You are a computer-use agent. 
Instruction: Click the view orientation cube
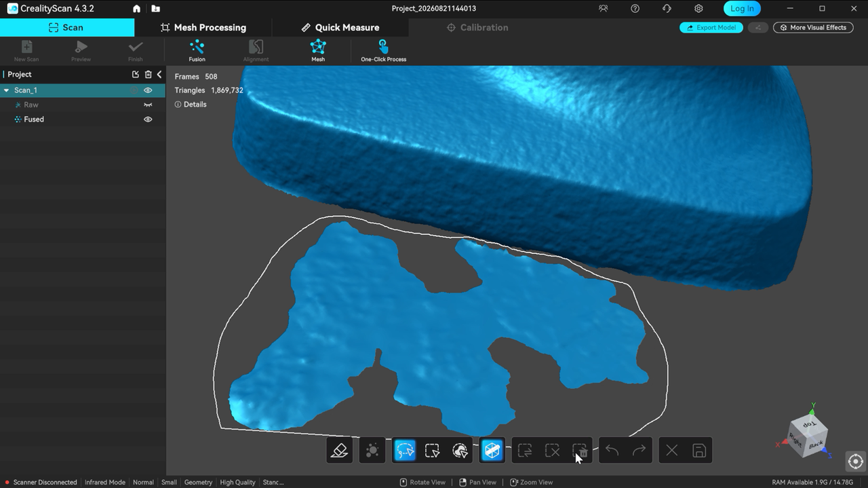click(x=808, y=435)
